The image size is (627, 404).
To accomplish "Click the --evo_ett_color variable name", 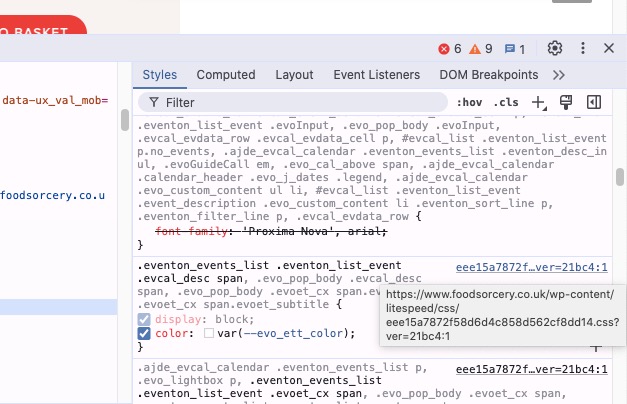I will click(293, 333).
